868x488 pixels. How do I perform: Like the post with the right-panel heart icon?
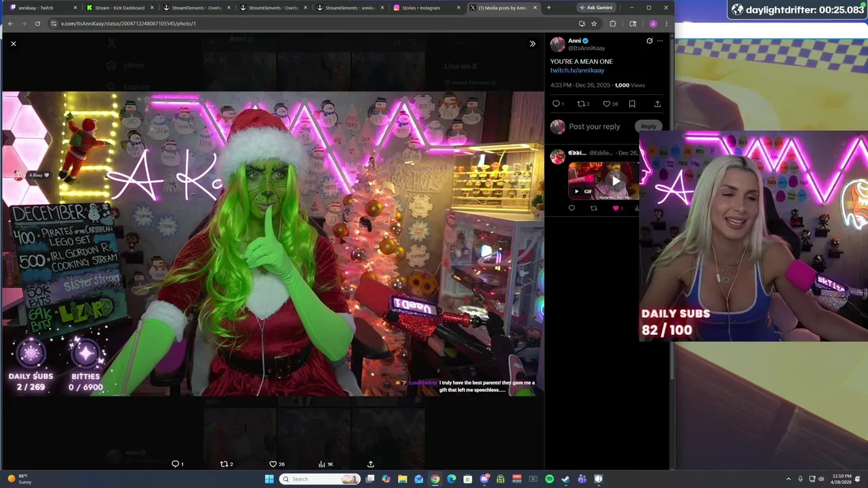(x=606, y=104)
